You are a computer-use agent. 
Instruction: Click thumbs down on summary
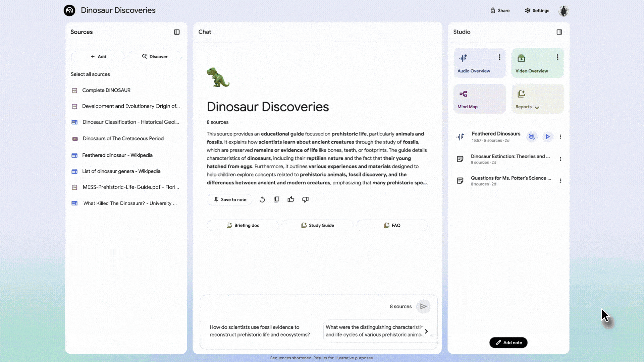tap(305, 200)
